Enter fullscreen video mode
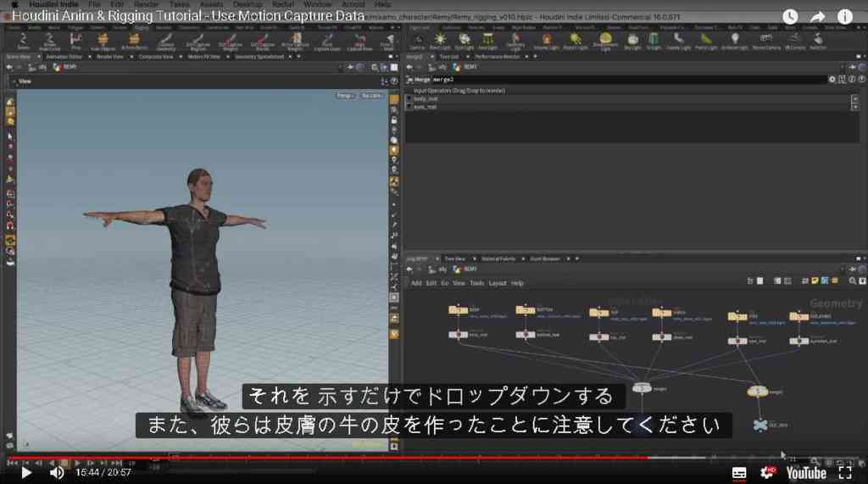868x484 pixels. point(845,472)
